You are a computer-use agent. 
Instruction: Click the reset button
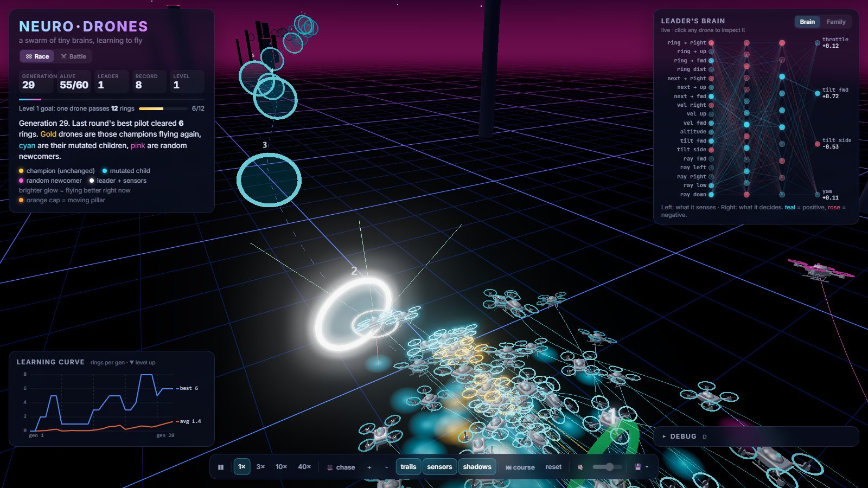click(x=553, y=467)
